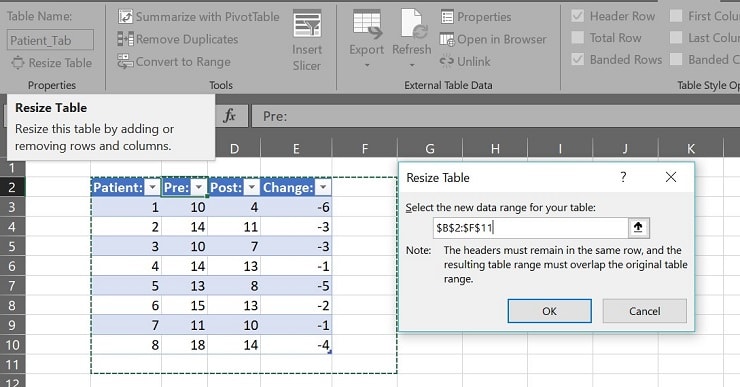This screenshot has height=387, width=740.
Task: Click the Pre cell with value 15
Action: tap(185, 305)
